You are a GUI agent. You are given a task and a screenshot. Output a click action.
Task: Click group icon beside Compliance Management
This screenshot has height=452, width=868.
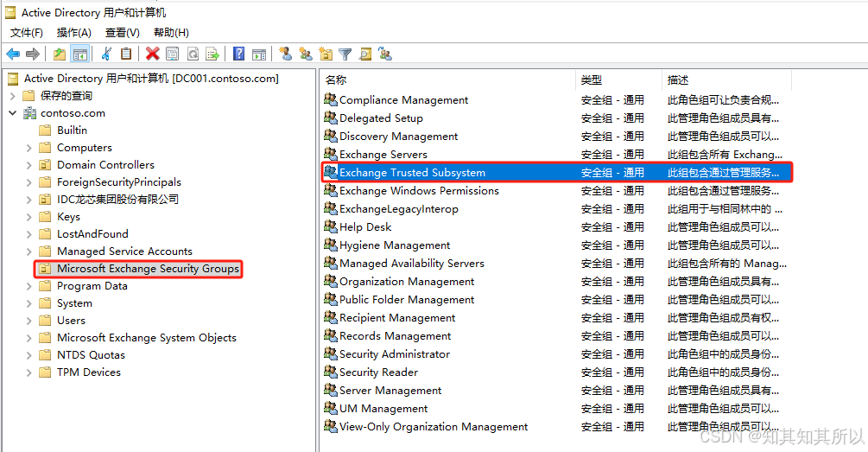(331, 99)
